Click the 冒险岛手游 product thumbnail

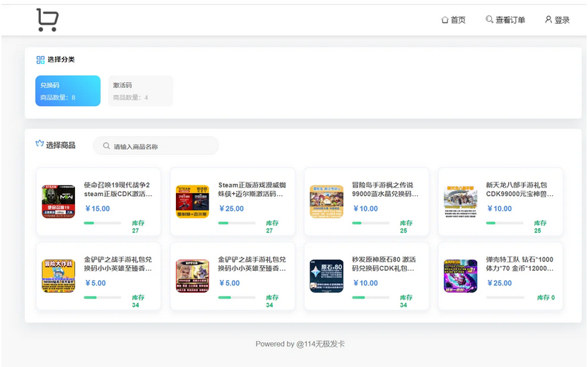coord(327,202)
